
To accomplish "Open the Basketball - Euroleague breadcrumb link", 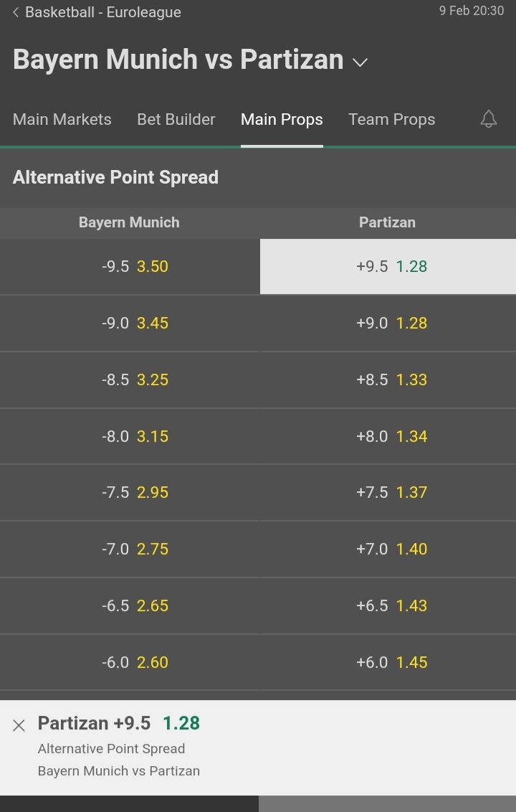I will point(103,12).
